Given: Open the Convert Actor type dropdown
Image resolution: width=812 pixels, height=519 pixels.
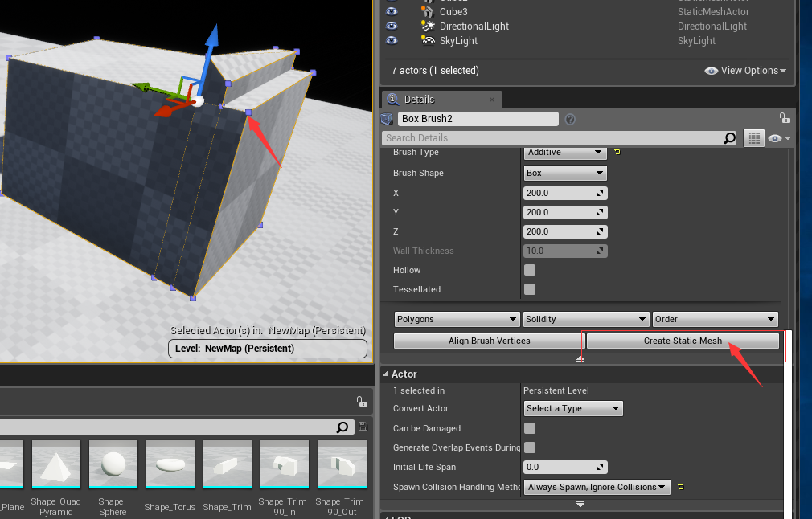Looking at the screenshot, I should 572,408.
